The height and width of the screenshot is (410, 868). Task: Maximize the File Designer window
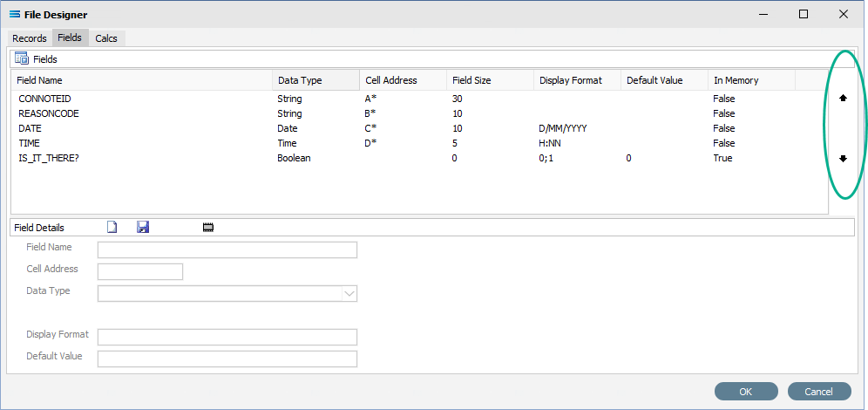pos(804,15)
